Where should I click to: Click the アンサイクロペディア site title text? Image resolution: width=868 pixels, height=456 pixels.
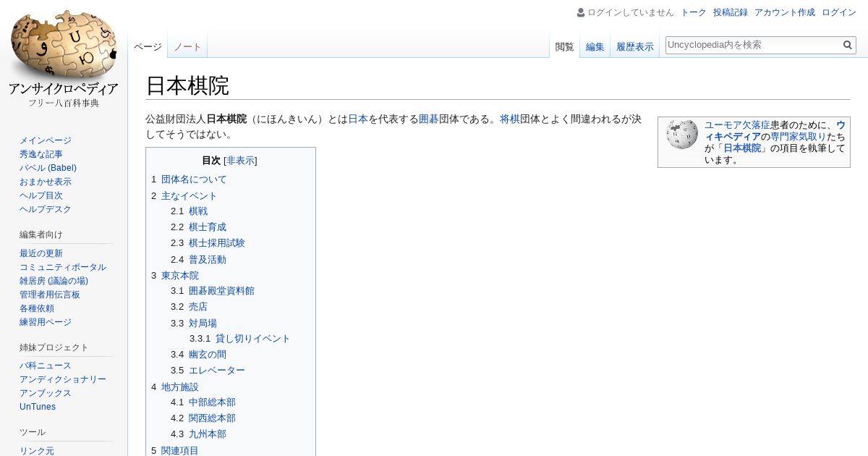64,89
